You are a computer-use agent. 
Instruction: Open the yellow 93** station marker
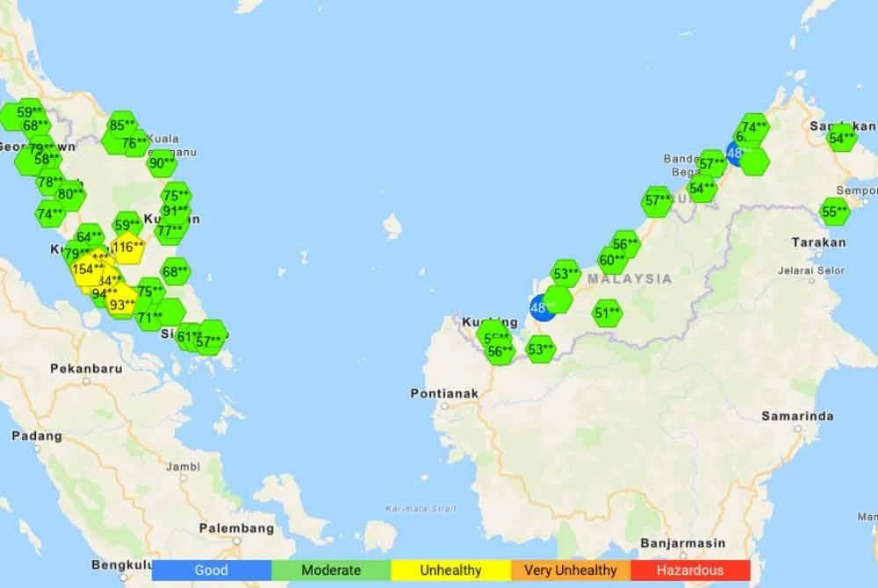(x=121, y=305)
